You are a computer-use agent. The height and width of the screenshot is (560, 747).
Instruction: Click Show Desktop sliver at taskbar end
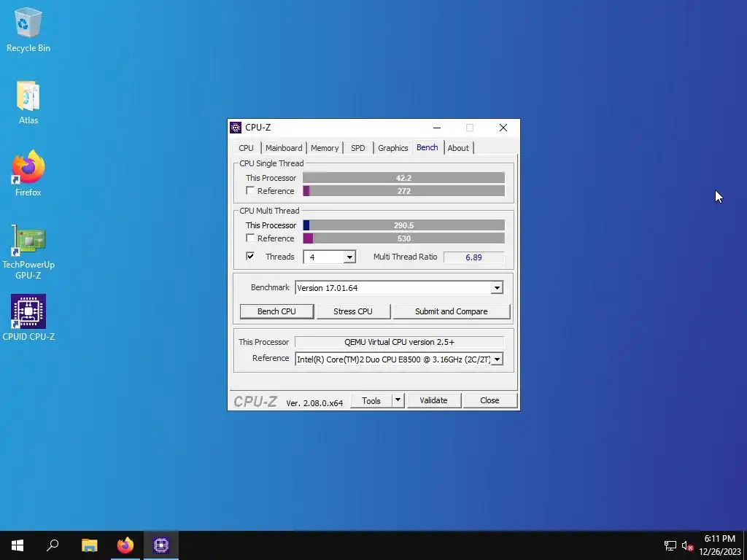(x=745, y=545)
